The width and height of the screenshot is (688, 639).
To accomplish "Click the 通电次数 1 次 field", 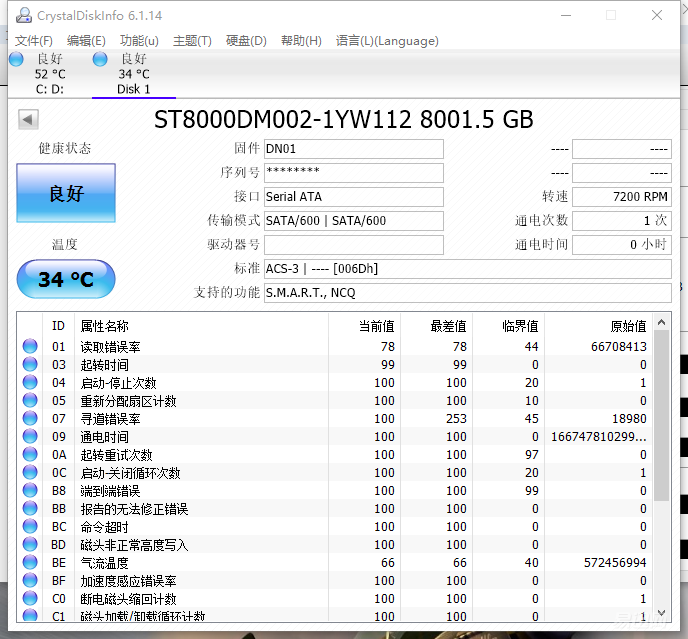I will [x=622, y=221].
